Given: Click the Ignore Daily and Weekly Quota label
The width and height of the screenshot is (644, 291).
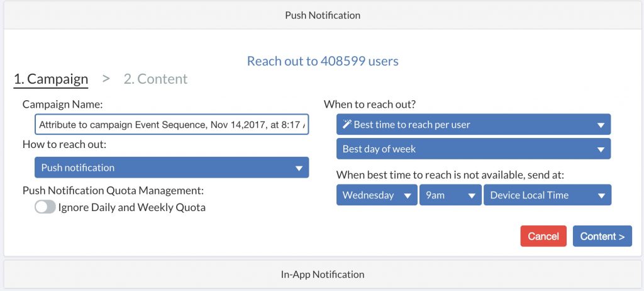Looking at the screenshot, I should tap(131, 207).
